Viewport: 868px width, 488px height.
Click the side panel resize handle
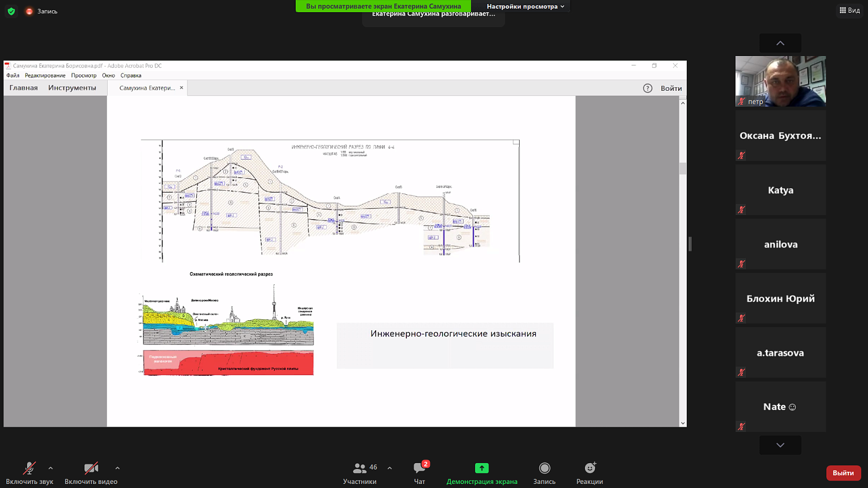690,244
